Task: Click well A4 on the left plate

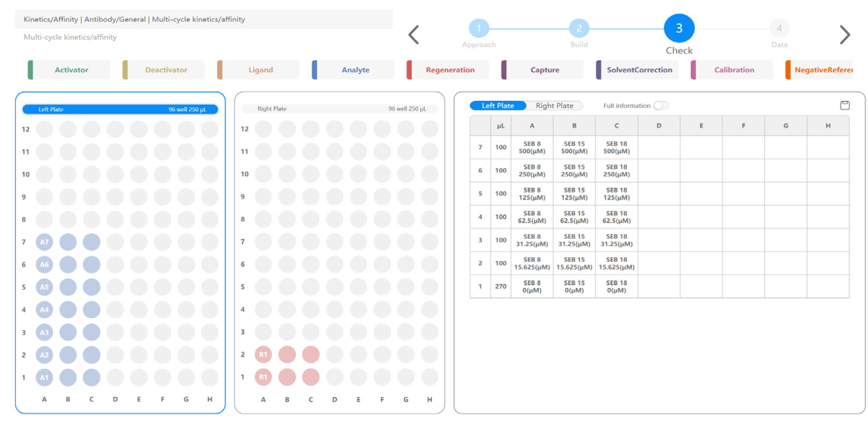Action: pyautogui.click(x=44, y=310)
